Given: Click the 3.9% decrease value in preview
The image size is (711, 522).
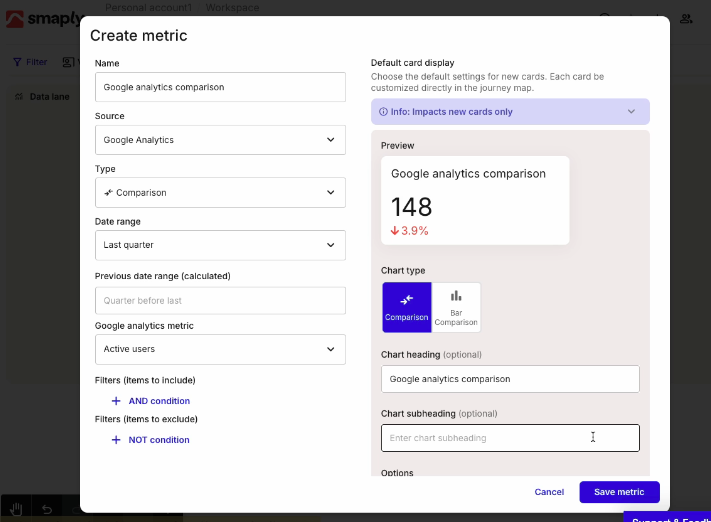Looking at the screenshot, I should coord(409,231).
